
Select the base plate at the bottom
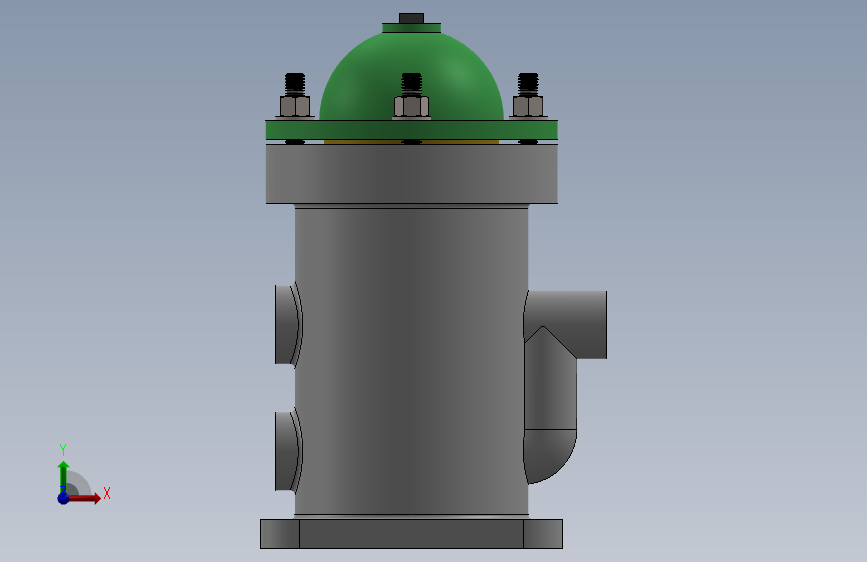411,534
